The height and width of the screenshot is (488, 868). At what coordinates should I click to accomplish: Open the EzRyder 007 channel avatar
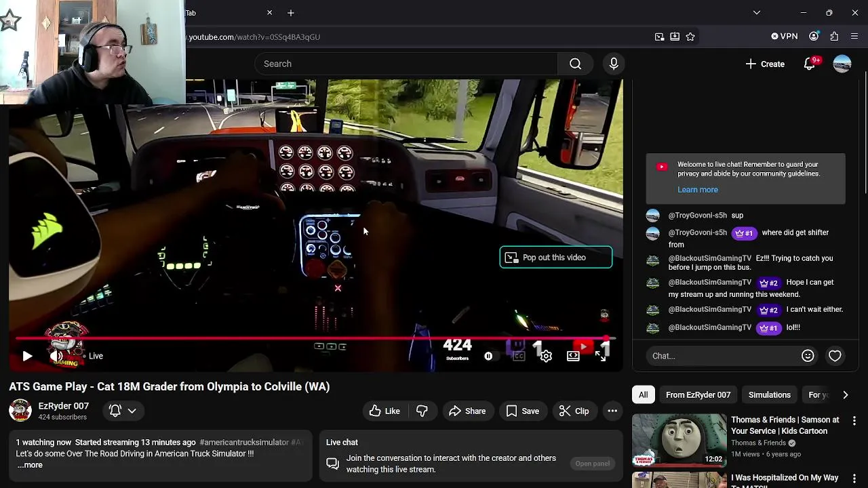coord(20,411)
